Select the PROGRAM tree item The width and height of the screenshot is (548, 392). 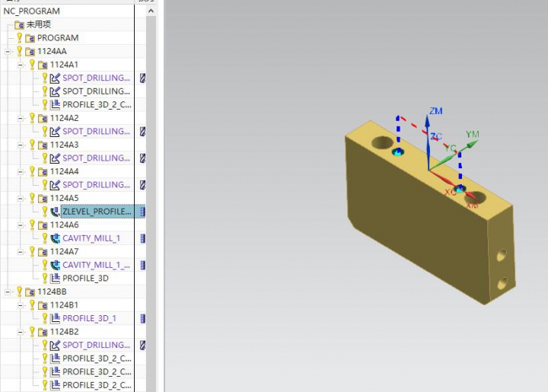pyautogui.click(x=58, y=38)
